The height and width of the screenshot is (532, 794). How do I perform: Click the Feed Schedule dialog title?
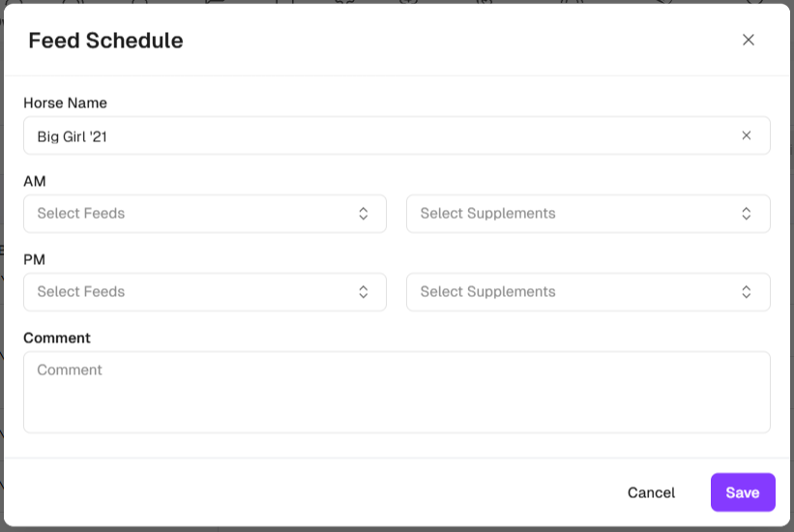pyautogui.click(x=105, y=41)
